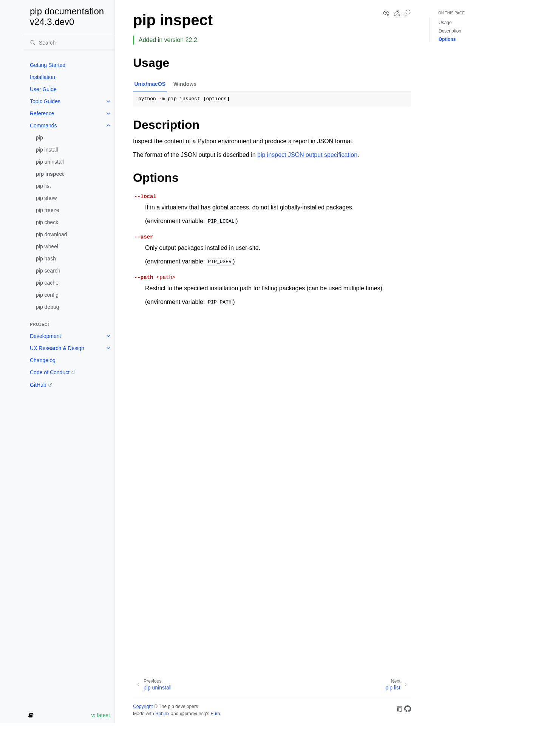Screen dimensions: 544x756
Task: Open the pip command page
Action: pyautogui.click(x=39, y=138)
